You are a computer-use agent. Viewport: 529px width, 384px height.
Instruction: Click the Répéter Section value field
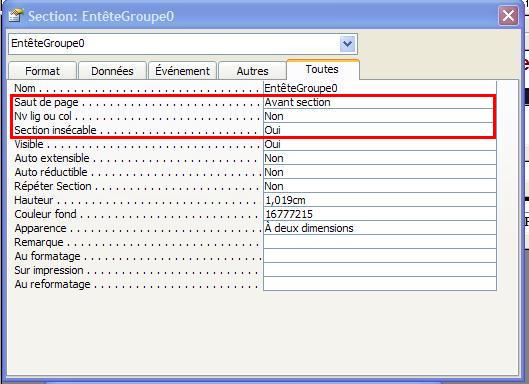tap(380, 186)
